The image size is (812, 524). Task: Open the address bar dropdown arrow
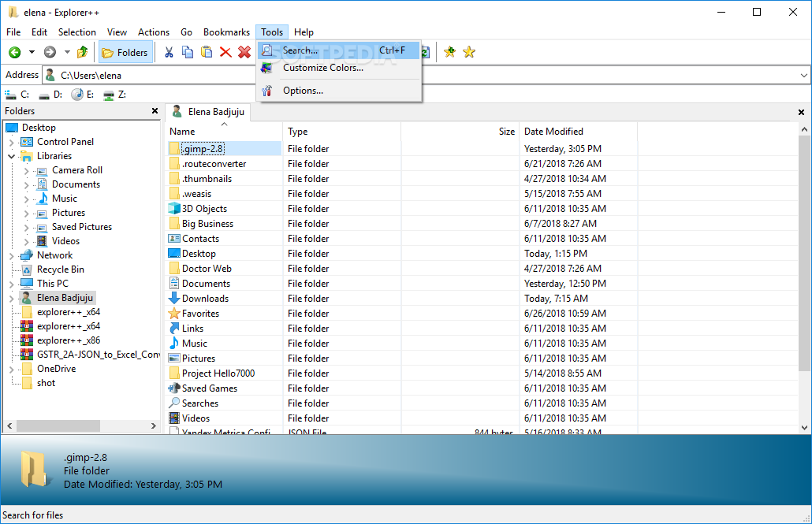click(x=803, y=76)
